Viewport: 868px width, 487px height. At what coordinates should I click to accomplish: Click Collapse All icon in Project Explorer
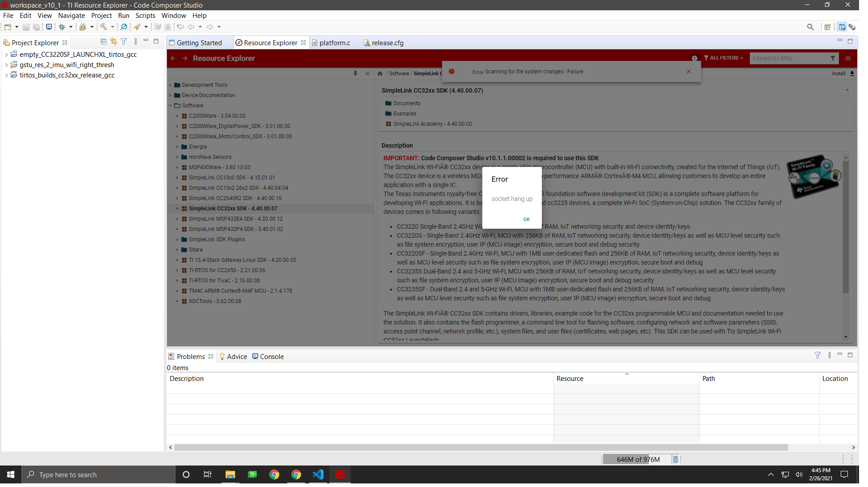click(x=103, y=42)
